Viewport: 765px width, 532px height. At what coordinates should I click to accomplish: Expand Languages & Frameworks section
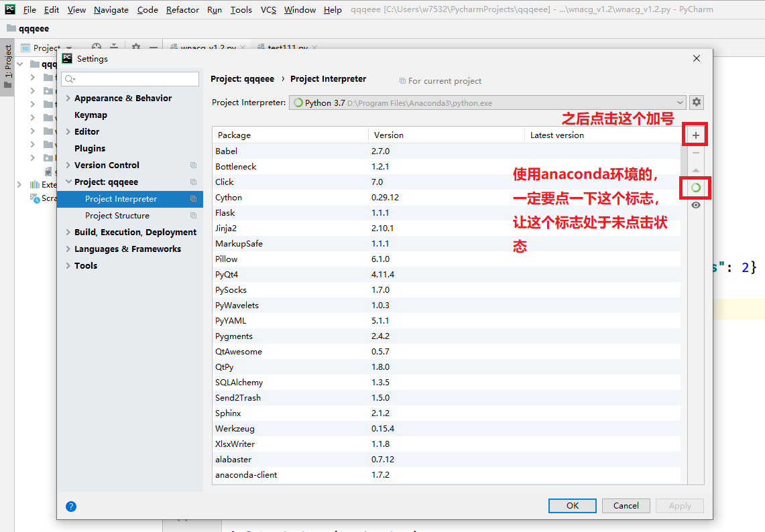[68, 249]
